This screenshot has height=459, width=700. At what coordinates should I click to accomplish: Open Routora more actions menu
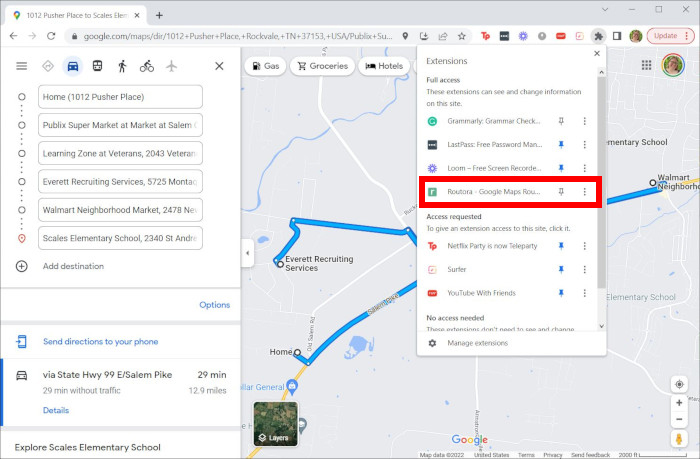(584, 192)
